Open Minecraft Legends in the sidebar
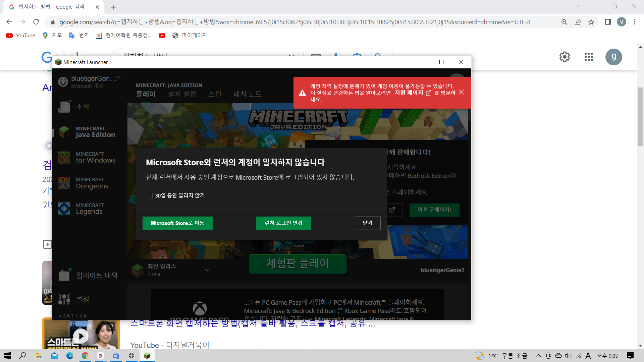 [x=89, y=208]
